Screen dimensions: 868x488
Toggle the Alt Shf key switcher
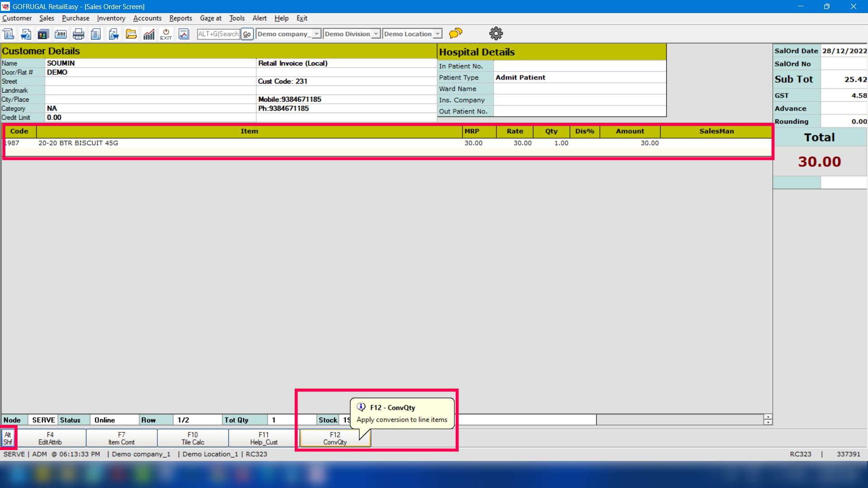8,438
